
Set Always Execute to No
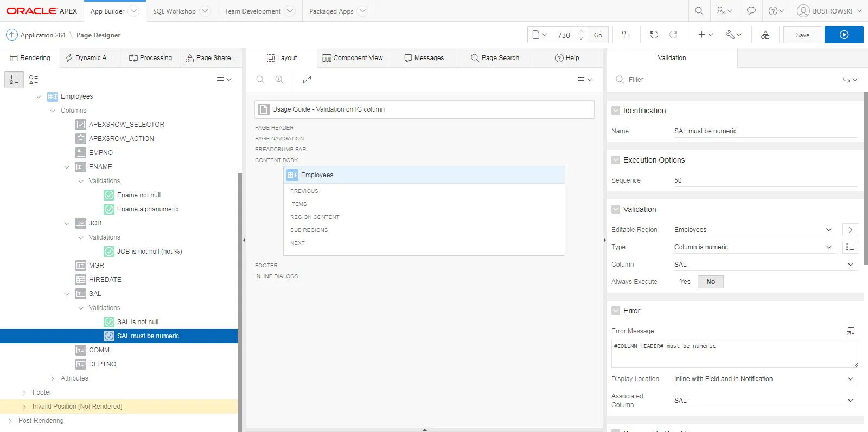(x=710, y=282)
